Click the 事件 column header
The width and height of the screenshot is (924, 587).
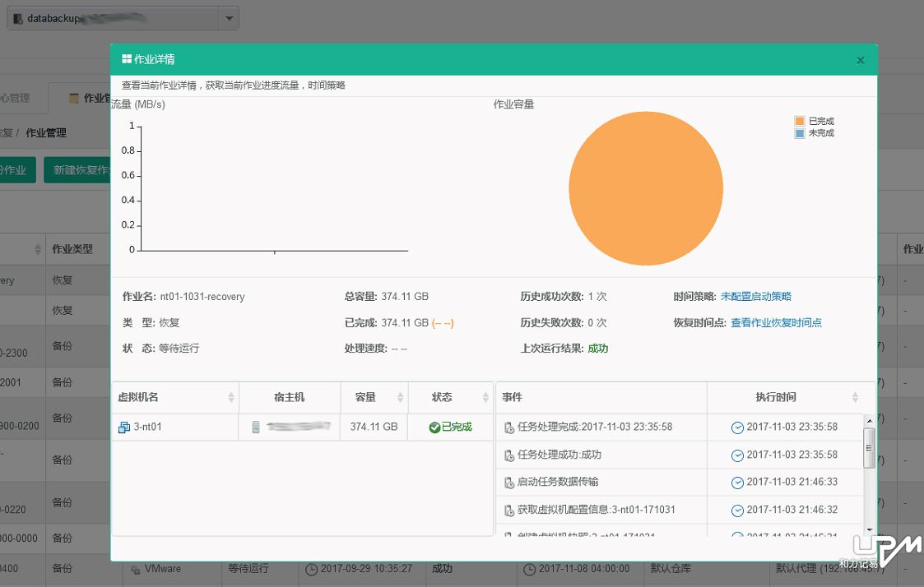click(601, 397)
